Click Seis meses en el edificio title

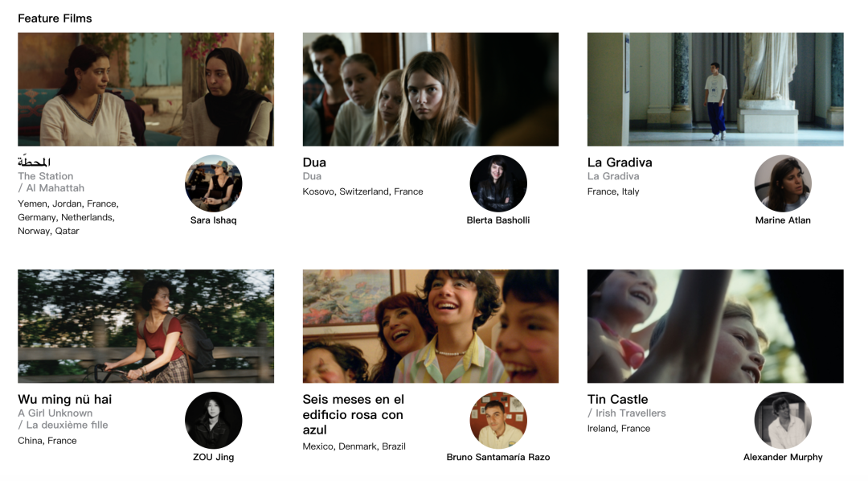(353, 414)
